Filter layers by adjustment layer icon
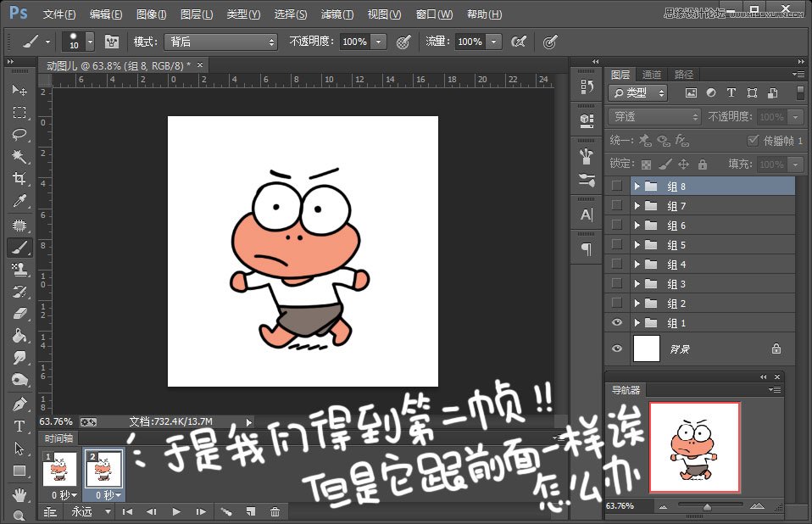The height and width of the screenshot is (524, 812). coord(711,92)
